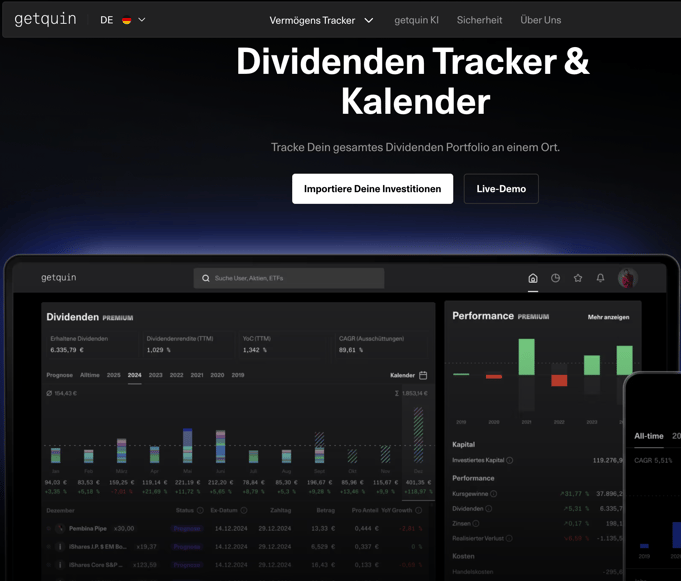
Task: Click the info icon next to Kursgewinne
Action: (x=493, y=494)
